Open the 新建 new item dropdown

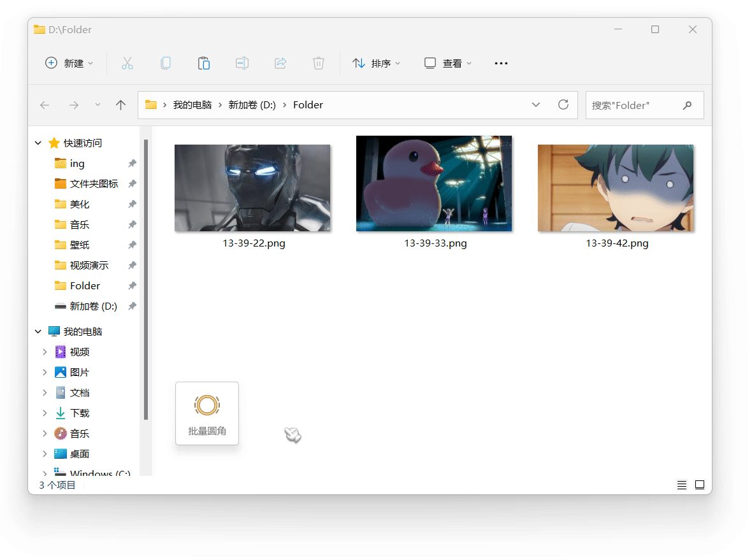tap(69, 63)
